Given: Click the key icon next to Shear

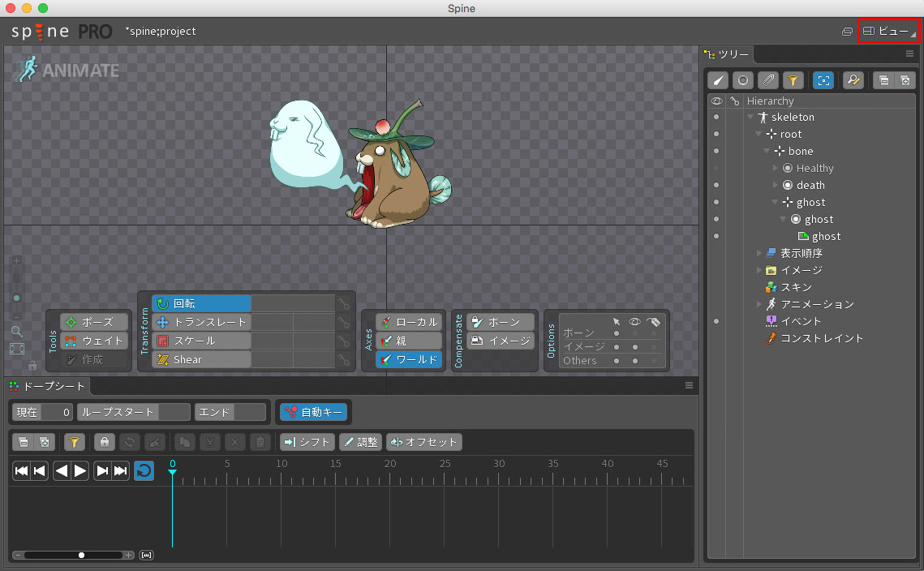Looking at the screenshot, I should click(x=343, y=359).
